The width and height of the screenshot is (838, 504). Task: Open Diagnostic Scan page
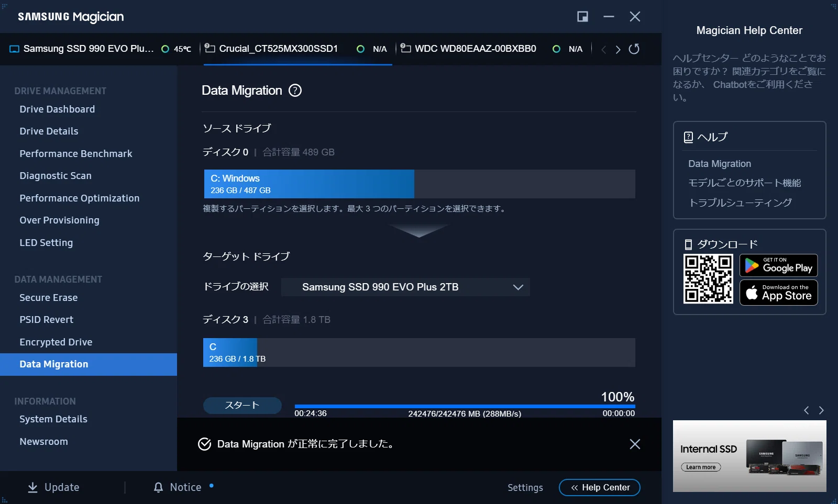click(56, 176)
